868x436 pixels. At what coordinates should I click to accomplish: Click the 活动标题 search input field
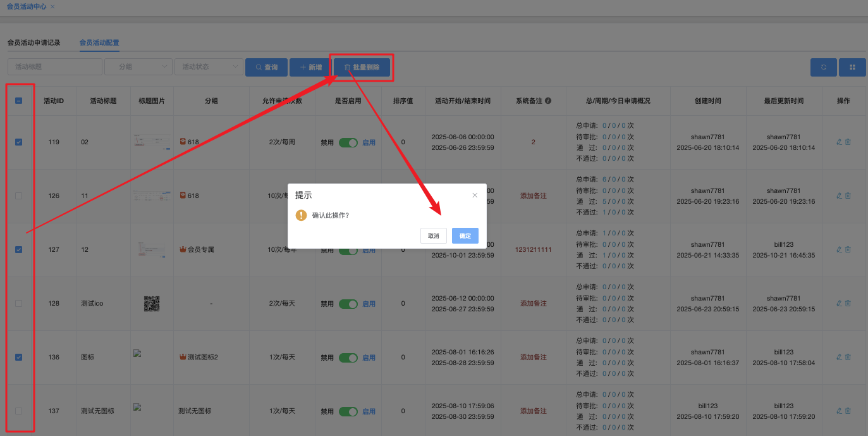tap(54, 67)
